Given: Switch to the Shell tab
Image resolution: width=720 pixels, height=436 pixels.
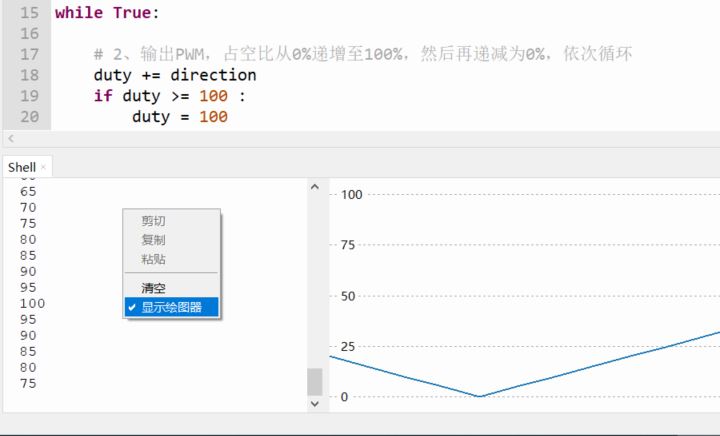Looking at the screenshot, I should (22, 168).
